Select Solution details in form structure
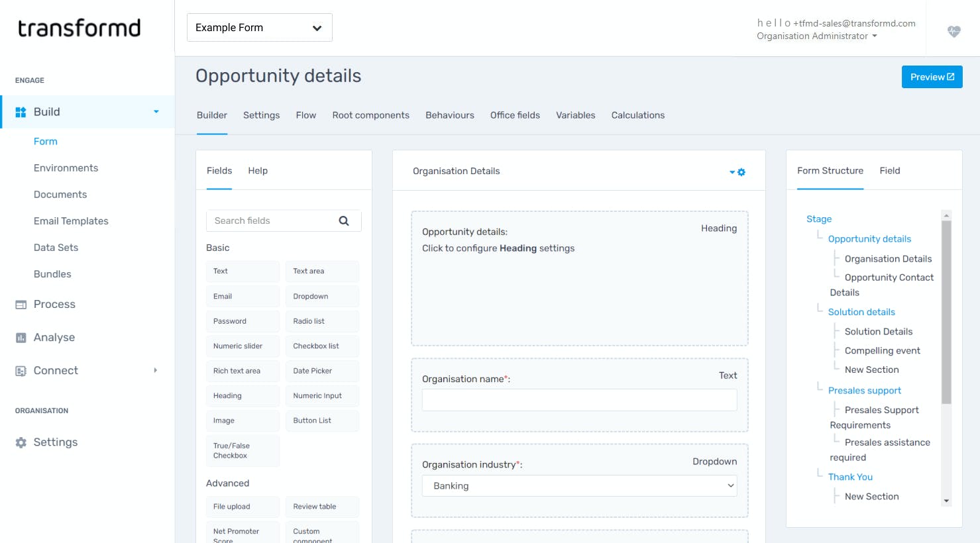The image size is (980, 543). (861, 312)
